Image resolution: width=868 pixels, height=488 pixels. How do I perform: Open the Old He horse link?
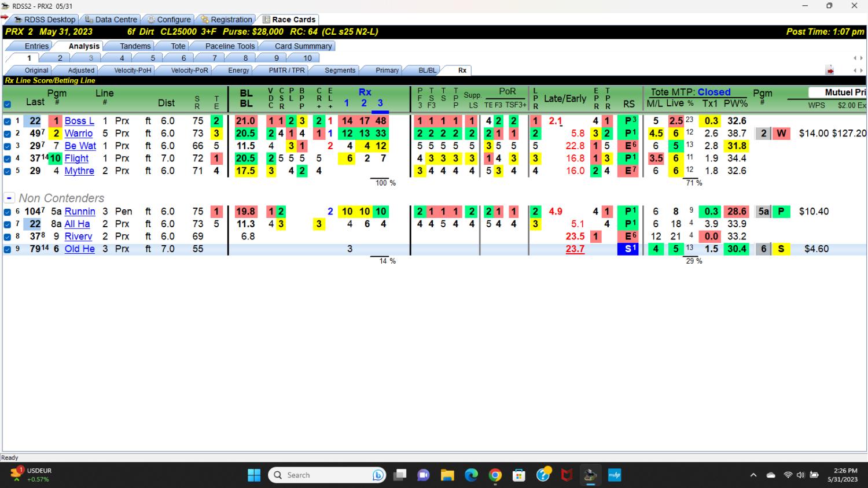[79, 249]
